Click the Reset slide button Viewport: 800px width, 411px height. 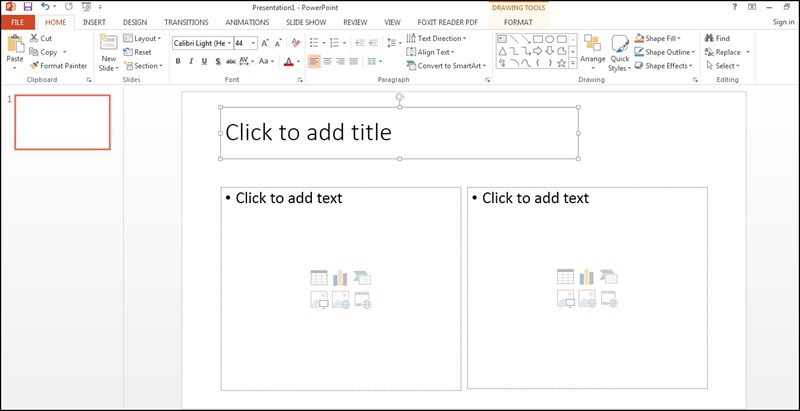pos(142,52)
